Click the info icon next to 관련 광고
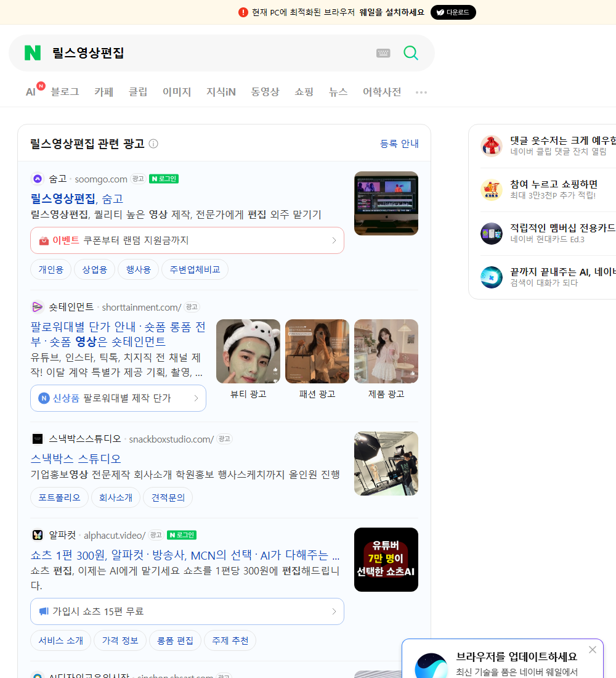The image size is (616, 678). pyautogui.click(x=153, y=144)
